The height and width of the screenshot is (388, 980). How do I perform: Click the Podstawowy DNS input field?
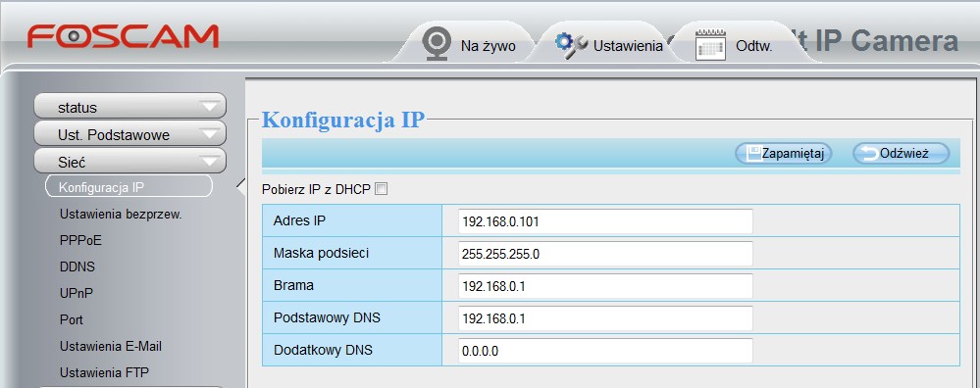tap(605, 318)
